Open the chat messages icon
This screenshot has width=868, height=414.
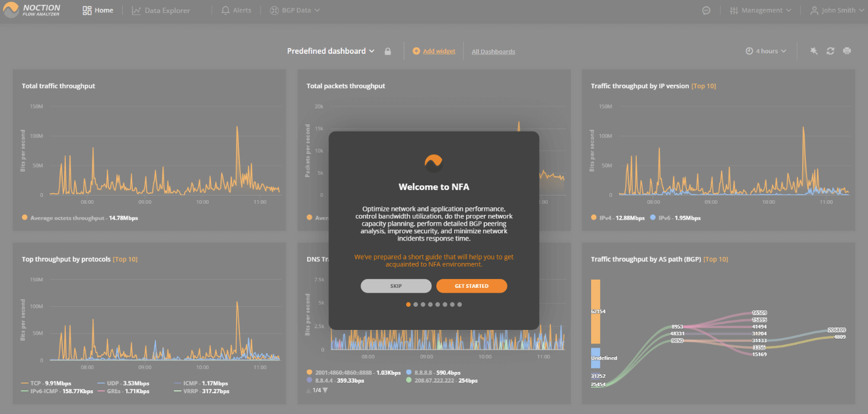pyautogui.click(x=706, y=10)
